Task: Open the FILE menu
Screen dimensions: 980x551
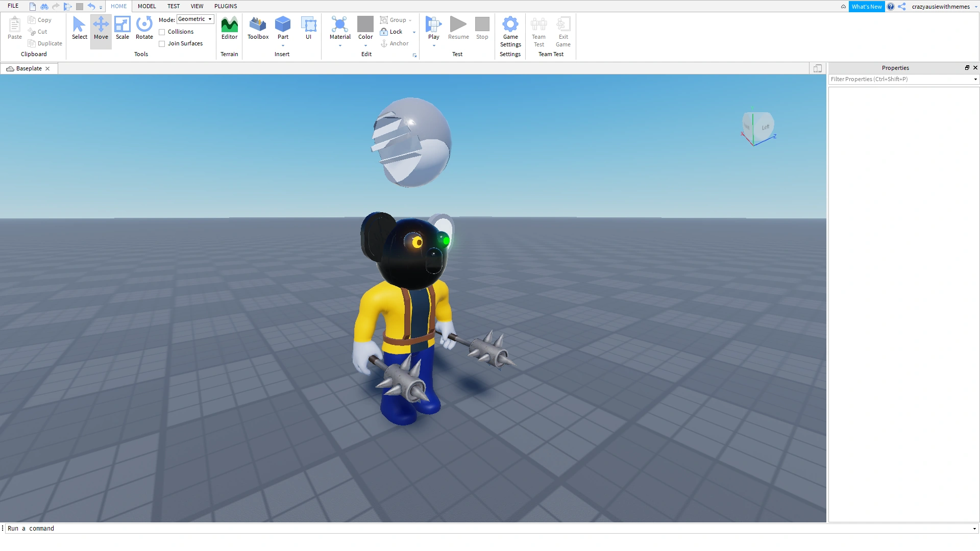Action: tap(13, 6)
